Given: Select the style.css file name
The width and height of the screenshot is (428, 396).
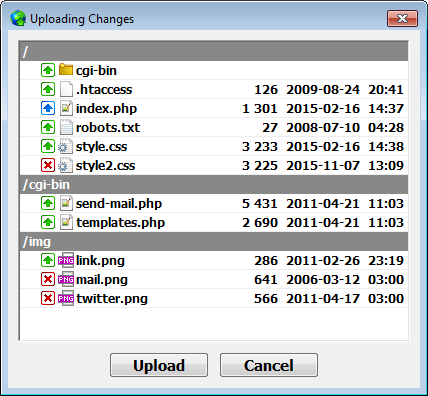Looking at the screenshot, I should pos(102,147).
